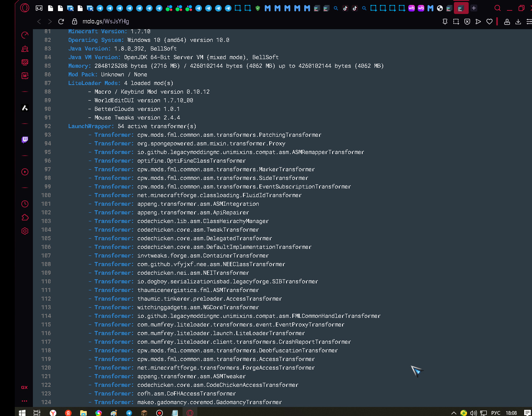Click the M chip sidebar icon
Viewport: 532px width, 416px height.
(x=25, y=76)
